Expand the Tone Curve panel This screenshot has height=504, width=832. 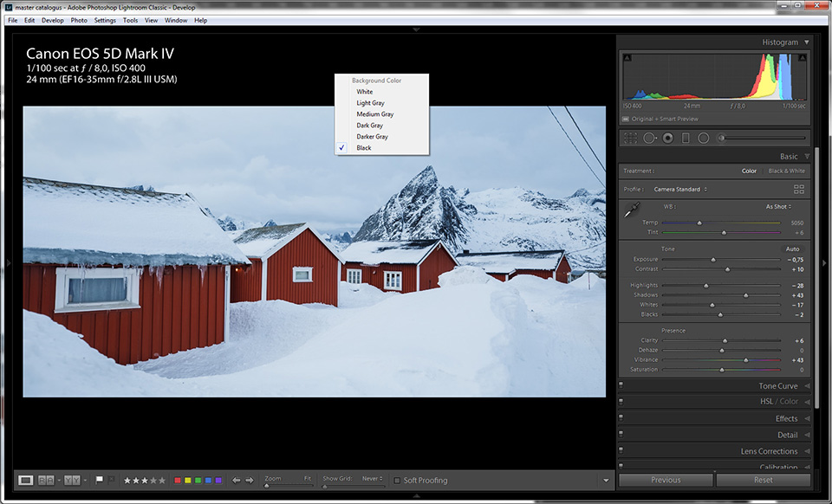point(807,386)
